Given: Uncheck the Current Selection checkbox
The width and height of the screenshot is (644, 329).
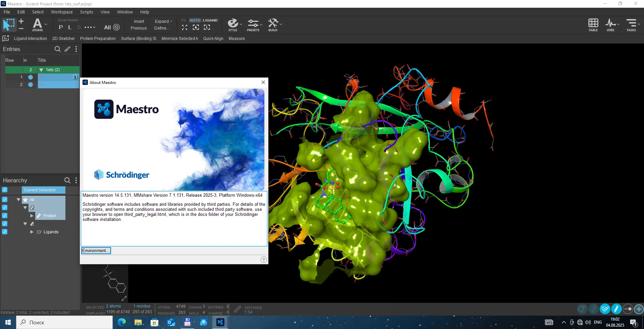Looking at the screenshot, I should 5,190.
